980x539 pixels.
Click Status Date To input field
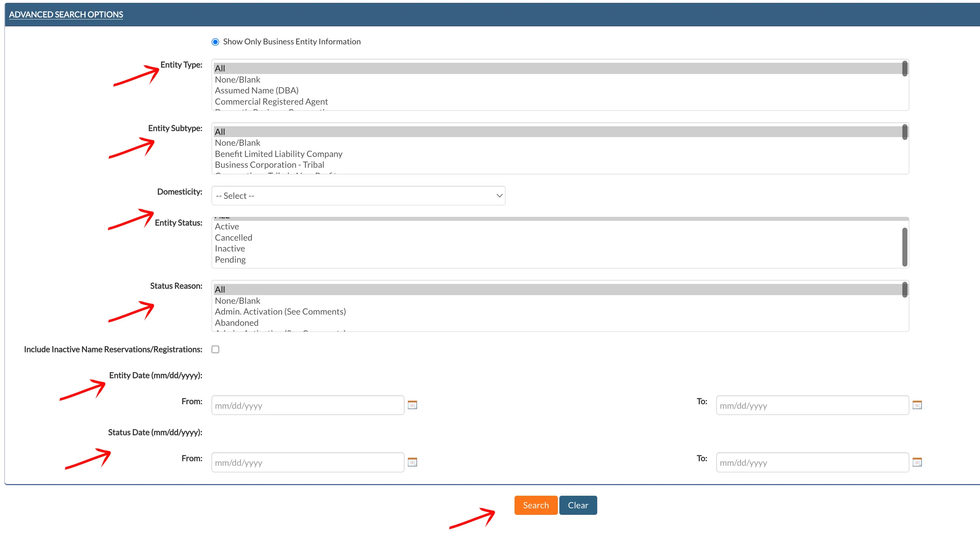click(812, 462)
